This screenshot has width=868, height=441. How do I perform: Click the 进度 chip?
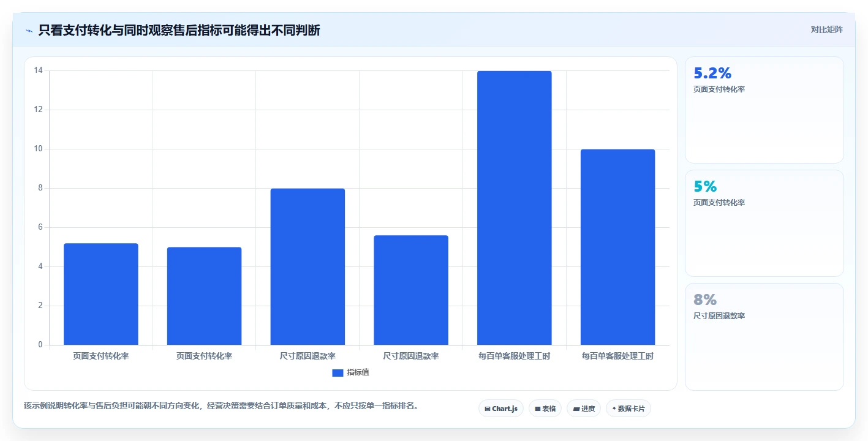[x=584, y=409]
